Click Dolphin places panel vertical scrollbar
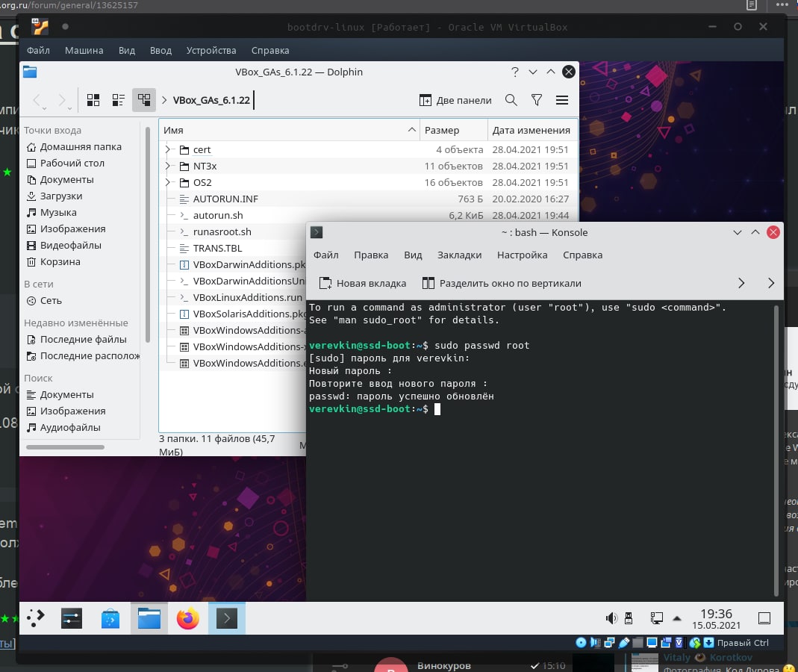This screenshot has width=798, height=672. 148,234
